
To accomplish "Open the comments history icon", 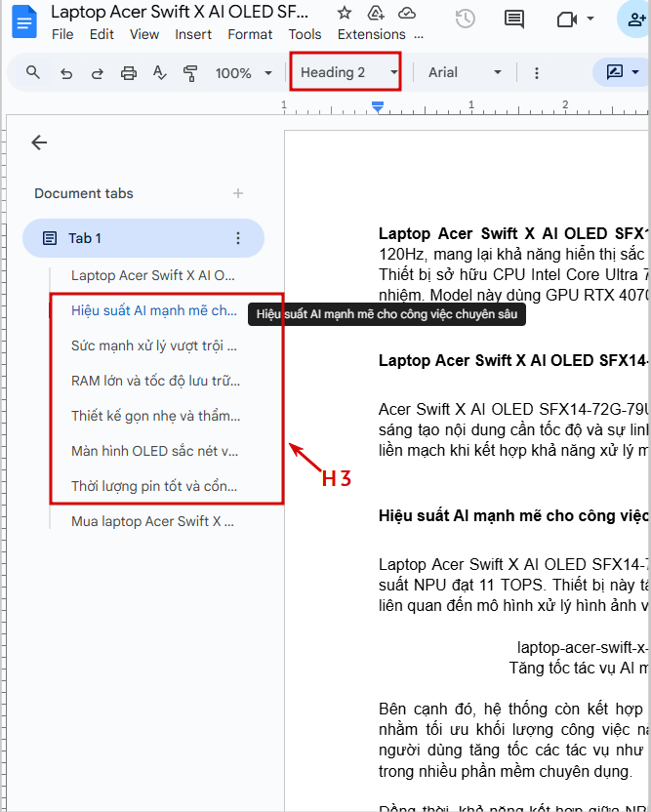I will pos(513,20).
